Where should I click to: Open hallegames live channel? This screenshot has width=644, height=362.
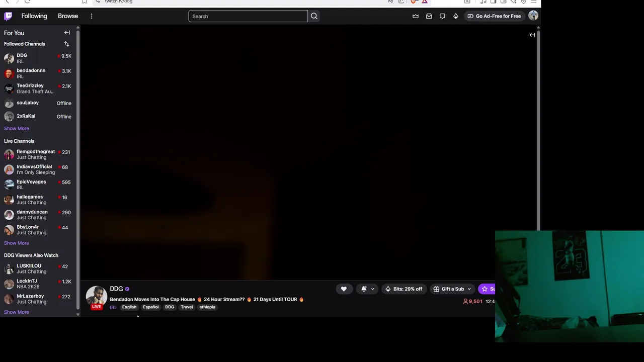coord(38,200)
